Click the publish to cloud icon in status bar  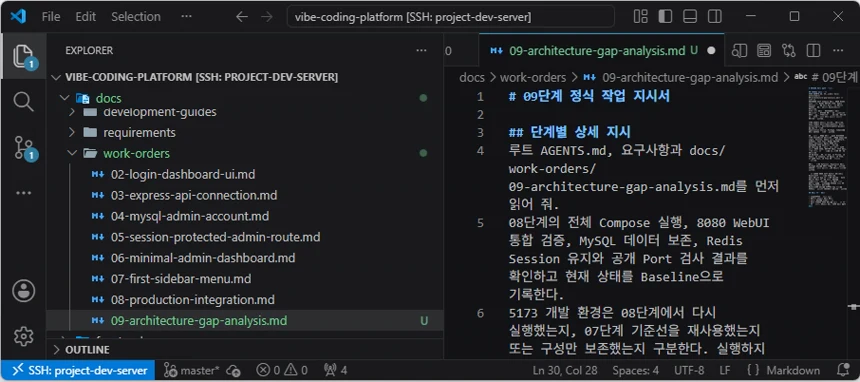[x=234, y=370]
